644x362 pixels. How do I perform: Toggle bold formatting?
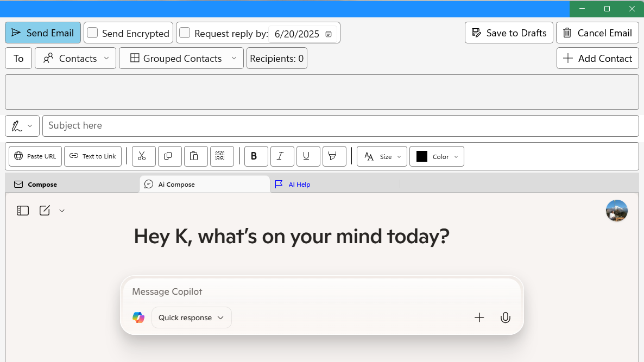click(x=254, y=156)
